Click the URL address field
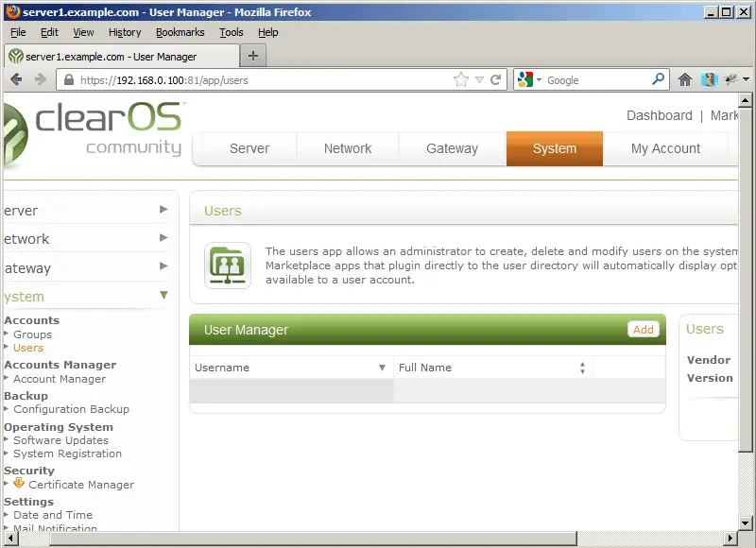Image resolution: width=756 pixels, height=548 pixels. click(x=255, y=80)
